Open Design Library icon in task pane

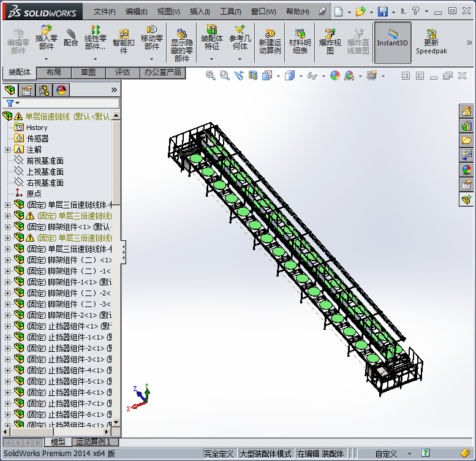pos(466,126)
